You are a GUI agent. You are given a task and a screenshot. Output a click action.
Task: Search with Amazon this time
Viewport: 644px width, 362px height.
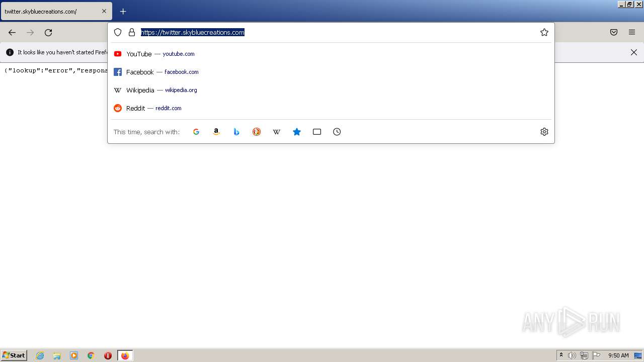[216, 132]
